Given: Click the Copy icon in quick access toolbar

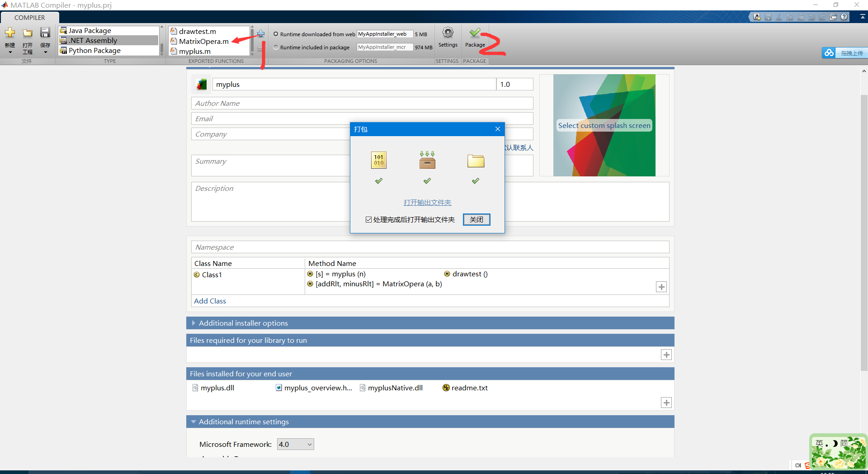Looking at the screenshot, I should tap(790, 17).
